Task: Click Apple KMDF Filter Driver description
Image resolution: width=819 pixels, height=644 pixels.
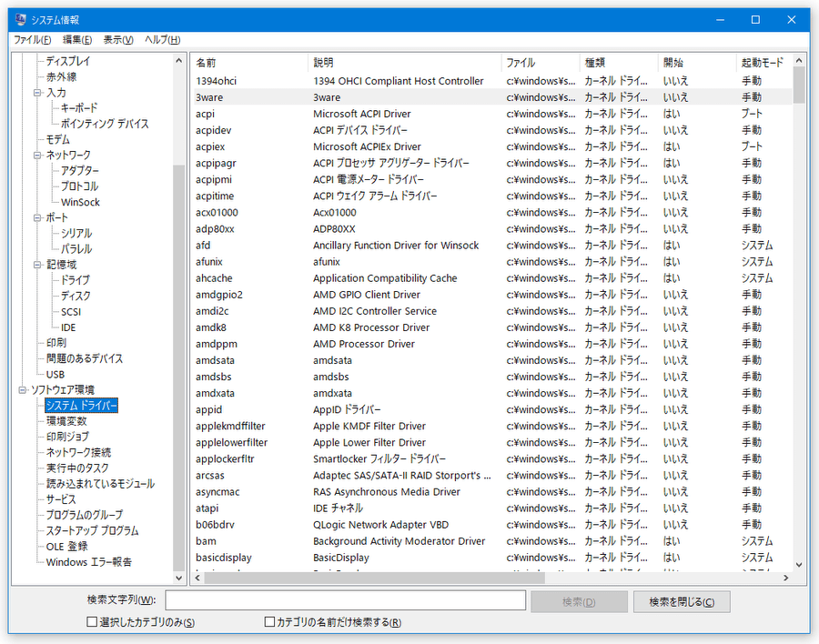Action: pos(369,427)
